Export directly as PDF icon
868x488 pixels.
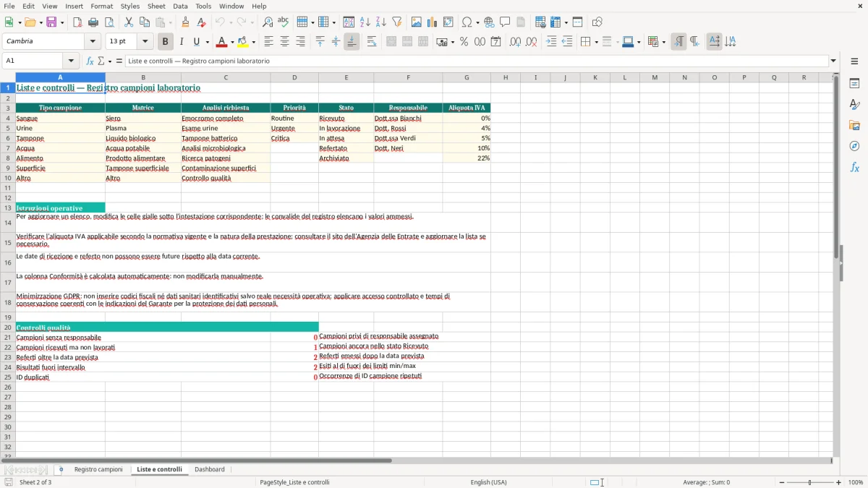tap(77, 22)
